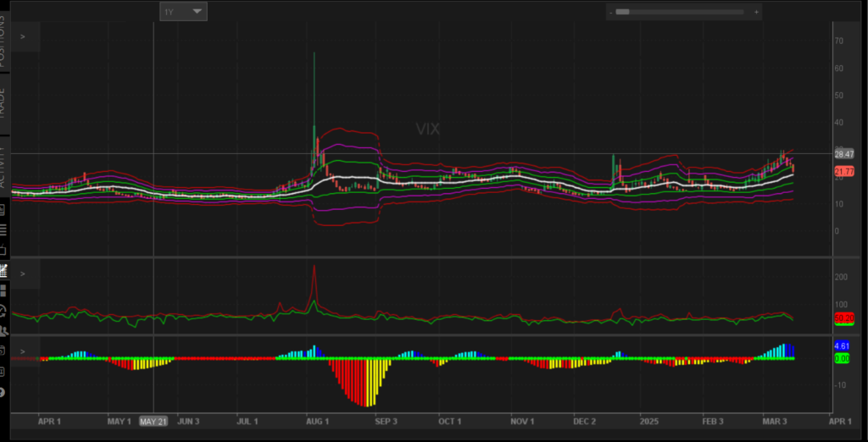Expand the middle indicator panel arrow

click(x=23, y=273)
